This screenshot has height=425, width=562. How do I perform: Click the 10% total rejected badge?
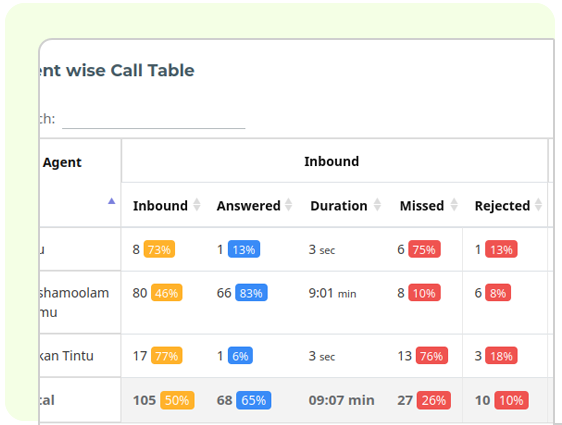coord(511,400)
